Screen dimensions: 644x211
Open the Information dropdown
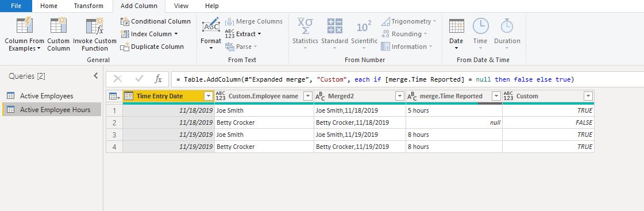pos(407,47)
